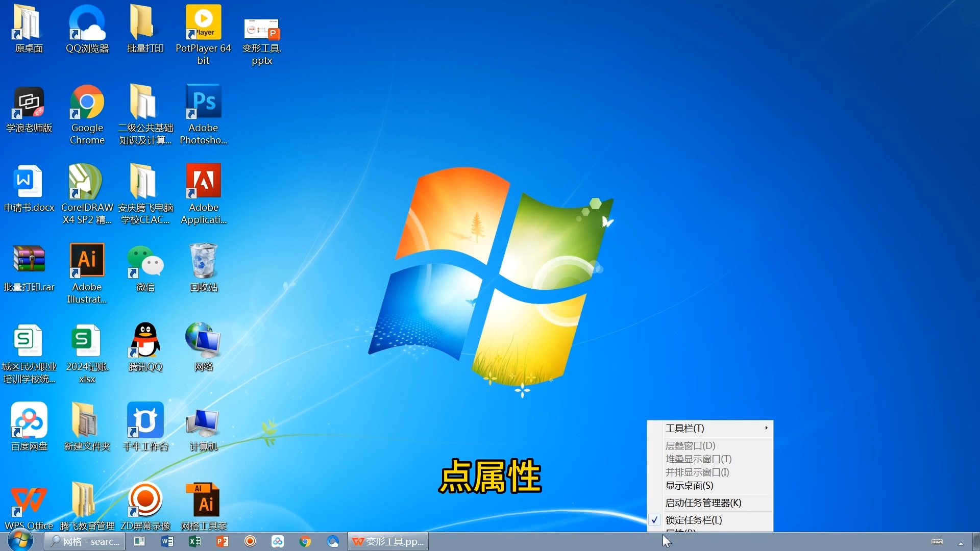Image resolution: width=980 pixels, height=551 pixels.
Task: Open QQ Browser from the taskbar
Action: coord(333,541)
